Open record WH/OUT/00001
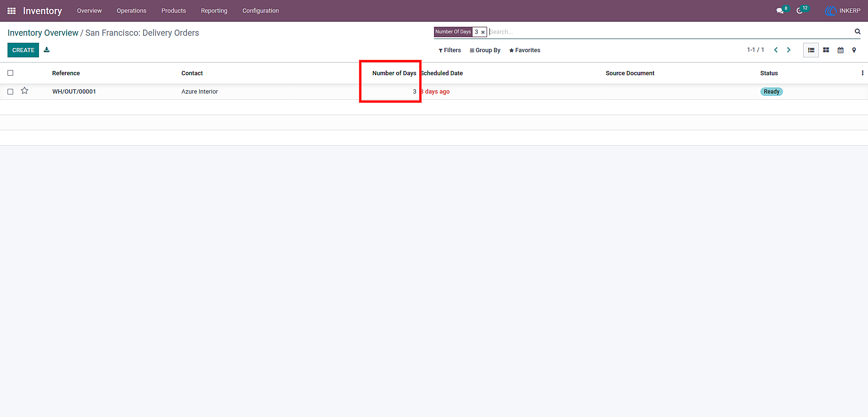868x417 pixels. click(74, 92)
